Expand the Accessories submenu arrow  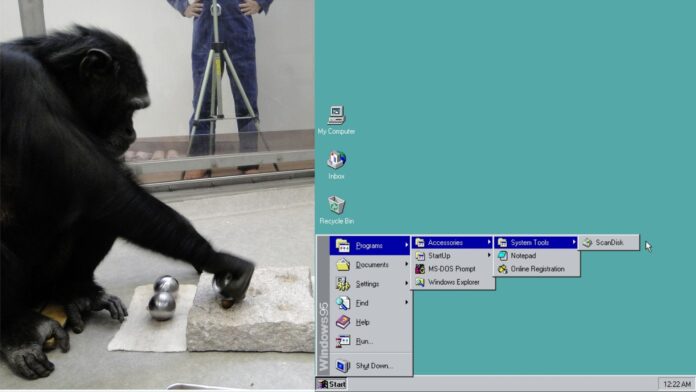tap(489, 242)
